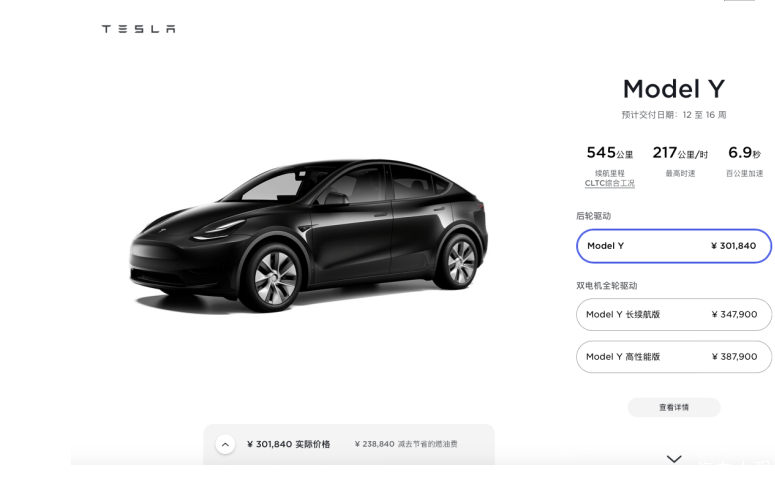
Task: Click the 后轮驱动 section label
Action: point(593,216)
